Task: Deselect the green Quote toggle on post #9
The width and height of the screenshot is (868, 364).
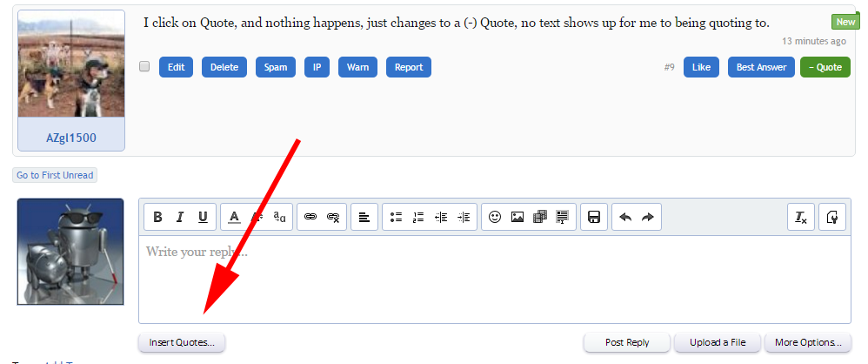Action: tap(825, 67)
